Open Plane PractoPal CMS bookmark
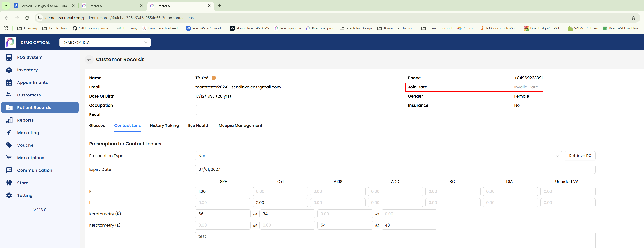 (x=250, y=28)
